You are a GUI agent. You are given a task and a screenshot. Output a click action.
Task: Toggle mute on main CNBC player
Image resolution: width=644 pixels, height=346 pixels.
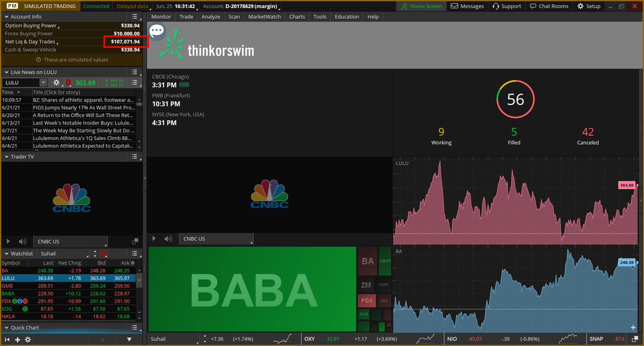click(x=169, y=239)
